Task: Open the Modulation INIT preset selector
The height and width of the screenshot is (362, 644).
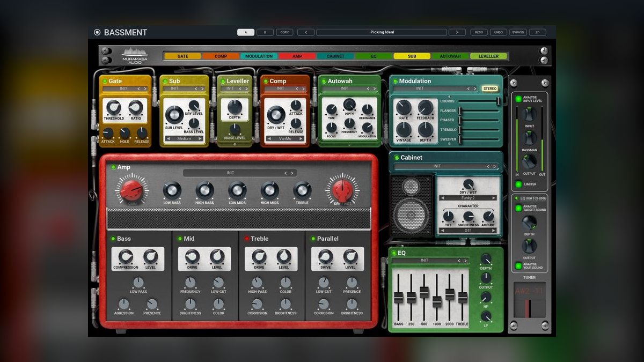Action: click(436, 88)
